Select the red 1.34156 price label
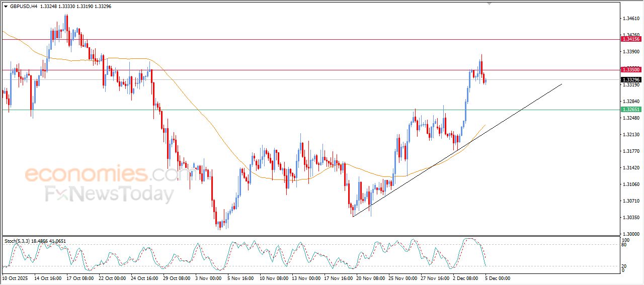The width and height of the screenshot is (644, 285). tap(631, 39)
